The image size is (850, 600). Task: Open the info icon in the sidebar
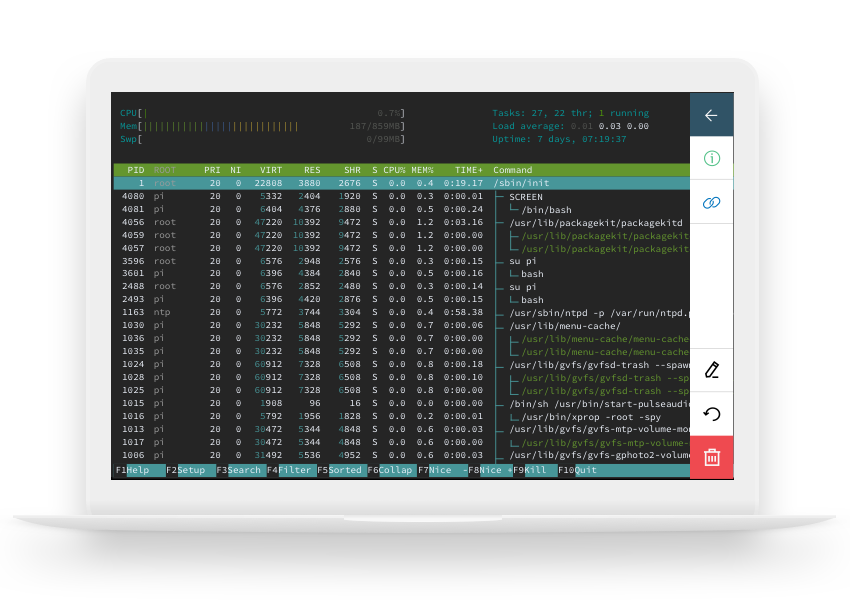coord(711,159)
